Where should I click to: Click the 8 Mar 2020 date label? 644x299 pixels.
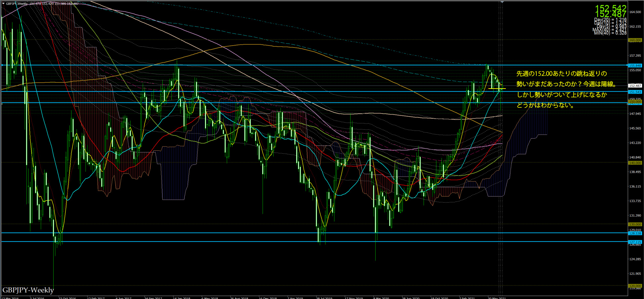[381, 298]
